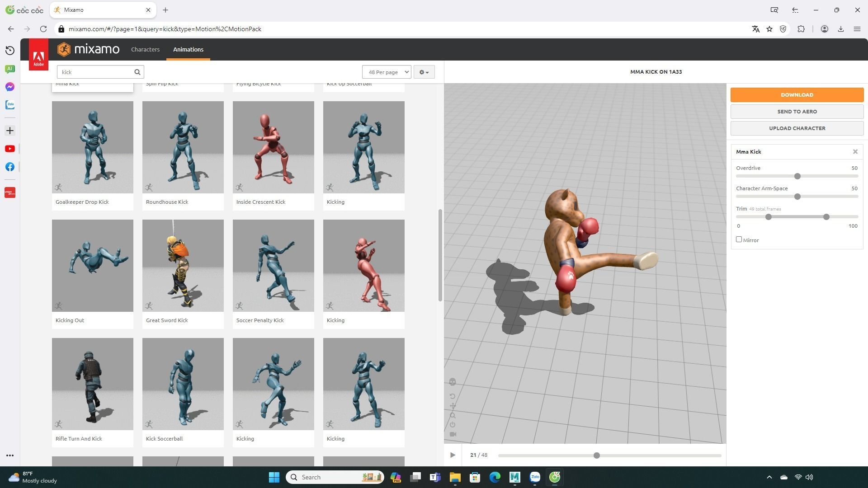Click the reset camera power icon
Viewport: 868px width, 488px height.
click(x=453, y=425)
